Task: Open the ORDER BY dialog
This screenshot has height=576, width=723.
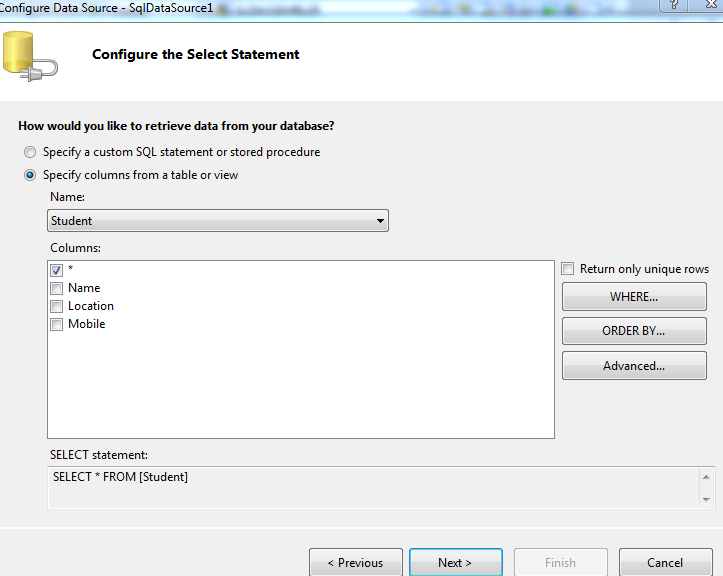Action: (x=634, y=331)
